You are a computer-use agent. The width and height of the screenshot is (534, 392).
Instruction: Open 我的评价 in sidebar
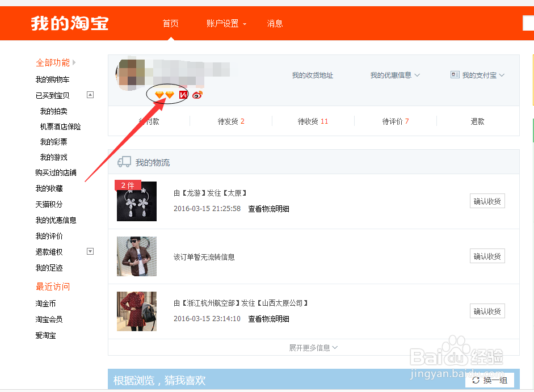point(49,236)
